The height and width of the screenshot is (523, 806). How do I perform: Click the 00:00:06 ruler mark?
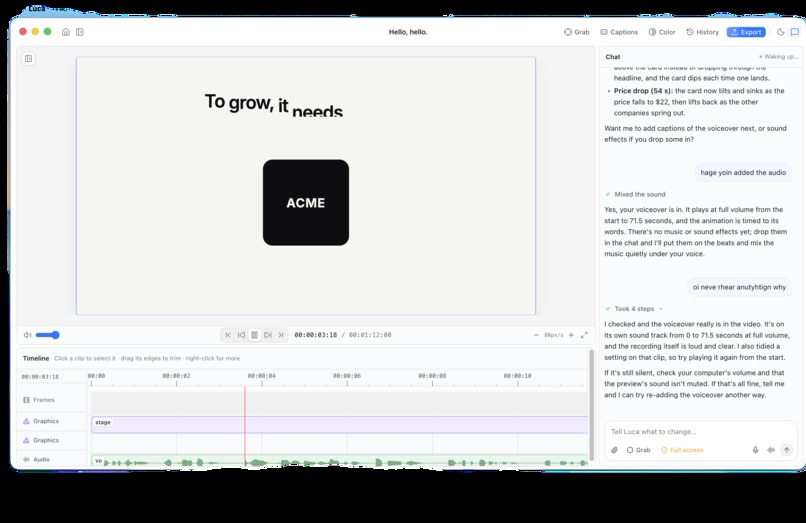347,376
